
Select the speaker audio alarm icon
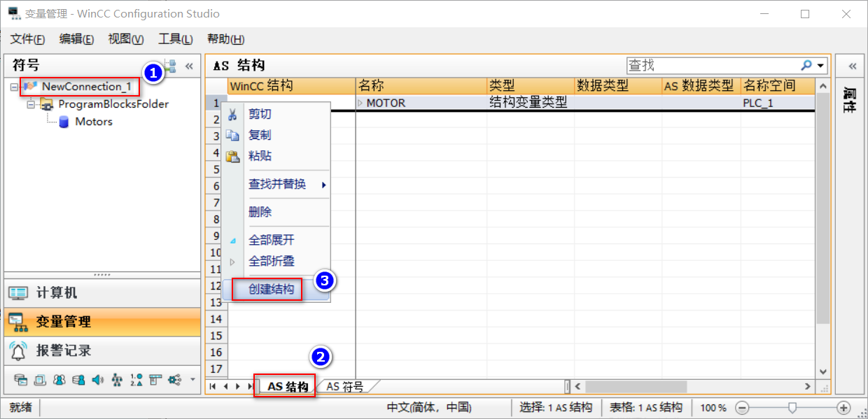(97, 379)
